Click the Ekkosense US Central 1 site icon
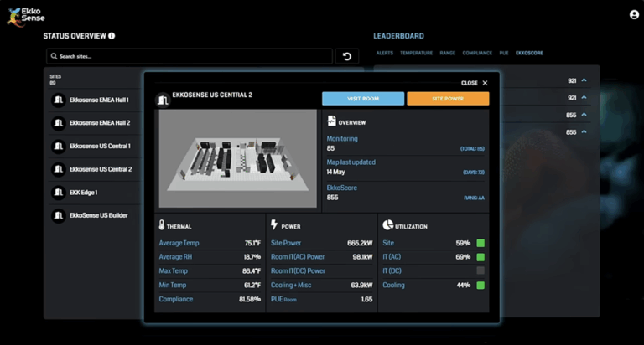This screenshot has width=644, height=345. (x=59, y=146)
